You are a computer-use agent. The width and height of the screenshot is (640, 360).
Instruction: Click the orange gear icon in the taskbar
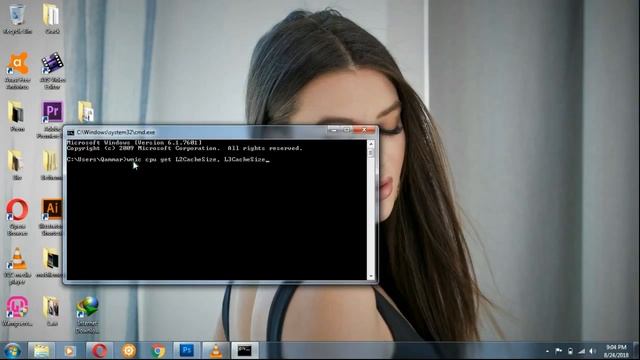pyautogui.click(x=129, y=351)
